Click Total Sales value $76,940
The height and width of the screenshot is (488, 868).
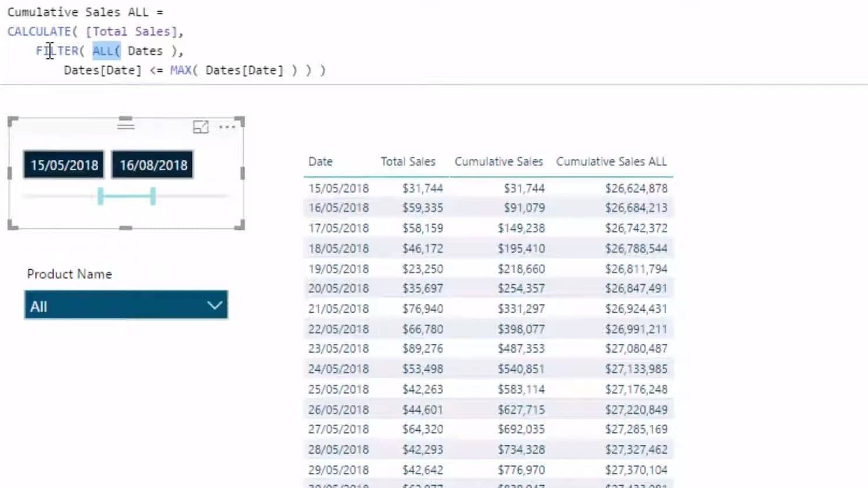point(422,309)
